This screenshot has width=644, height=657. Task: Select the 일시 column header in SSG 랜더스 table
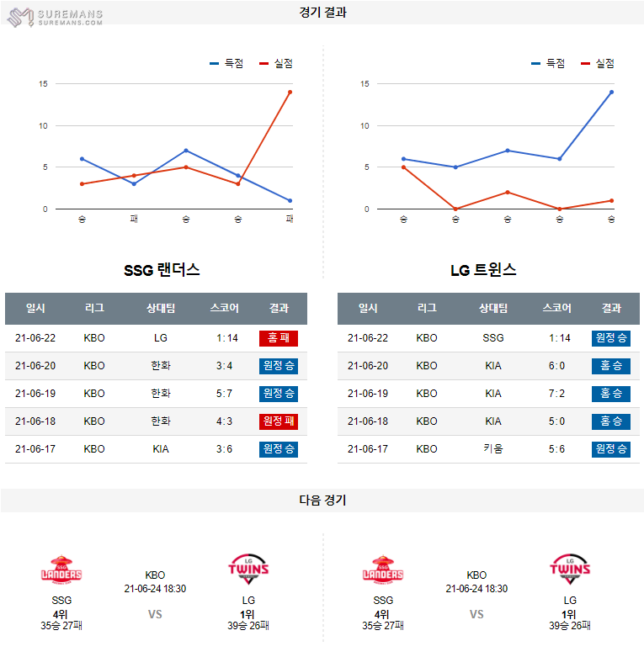coord(36,308)
